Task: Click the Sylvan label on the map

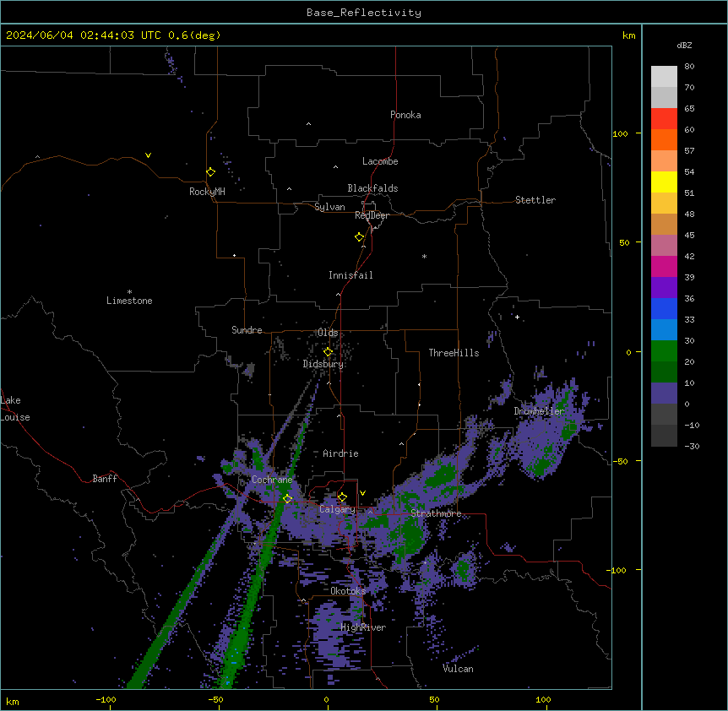Action: (329, 207)
